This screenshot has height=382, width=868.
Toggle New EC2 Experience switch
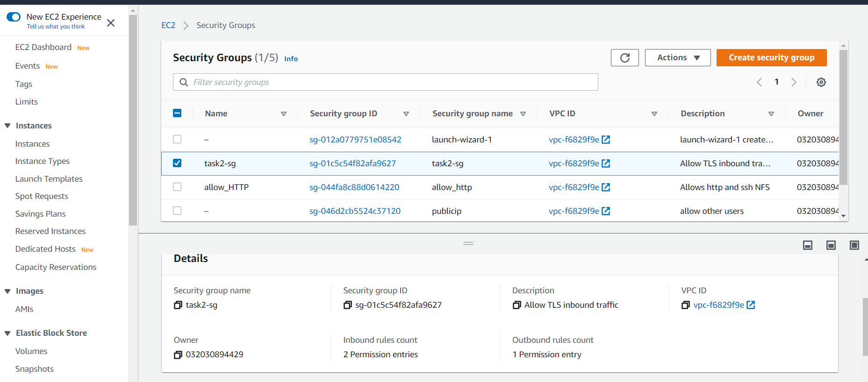click(x=14, y=17)
